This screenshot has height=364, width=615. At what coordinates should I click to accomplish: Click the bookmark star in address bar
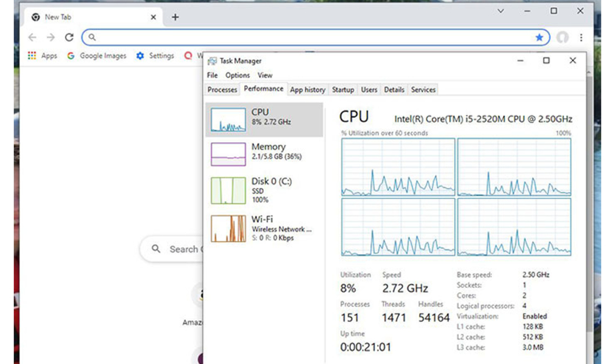539,37
